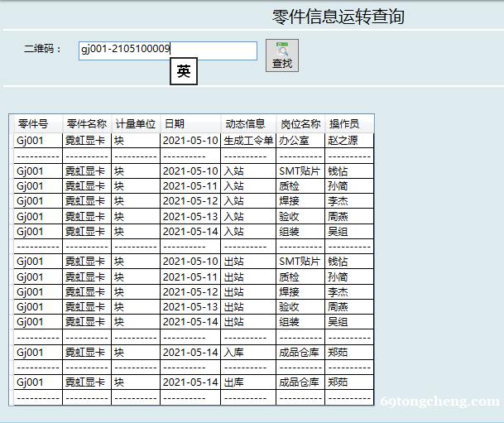Click the 英 input method indicator
The width and height of the screenshot is (504, 423).
pyautogui.click(x=183, y=72)
